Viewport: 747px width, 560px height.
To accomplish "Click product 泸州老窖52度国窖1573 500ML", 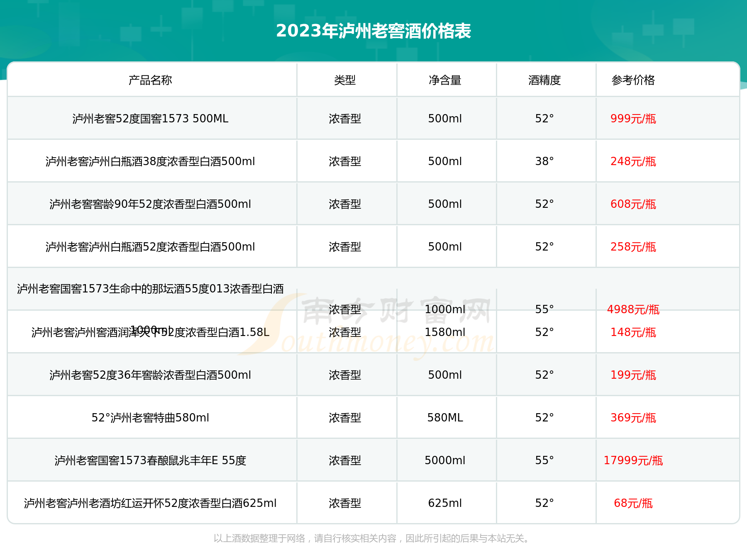I will pyautogui.click(x=150, y=119).
